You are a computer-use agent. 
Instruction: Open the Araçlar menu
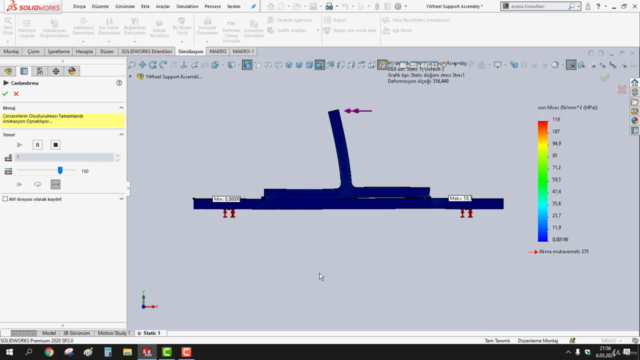(x=163, y=7)
